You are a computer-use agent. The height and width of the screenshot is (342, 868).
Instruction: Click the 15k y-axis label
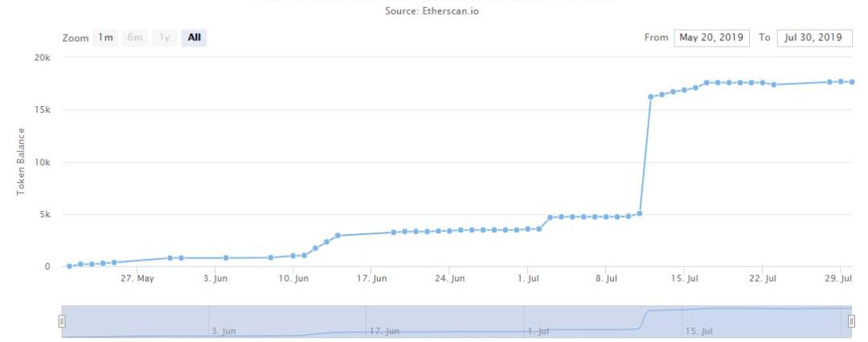point(43,109)
